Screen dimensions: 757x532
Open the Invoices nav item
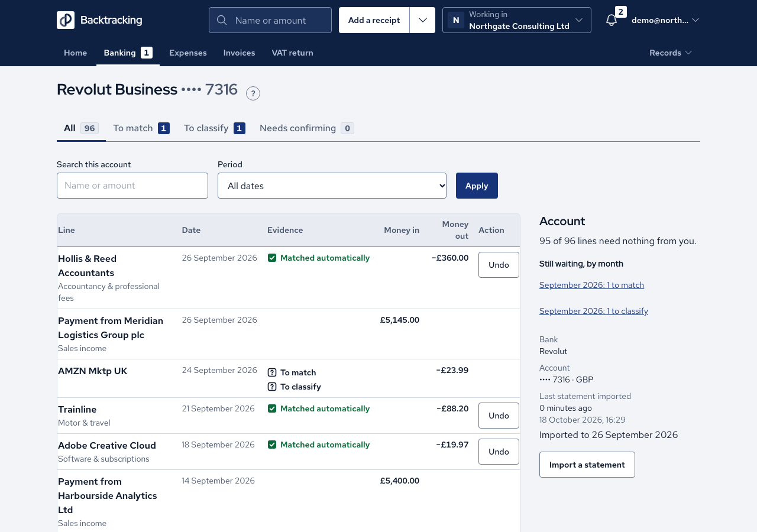coord(240,53)
